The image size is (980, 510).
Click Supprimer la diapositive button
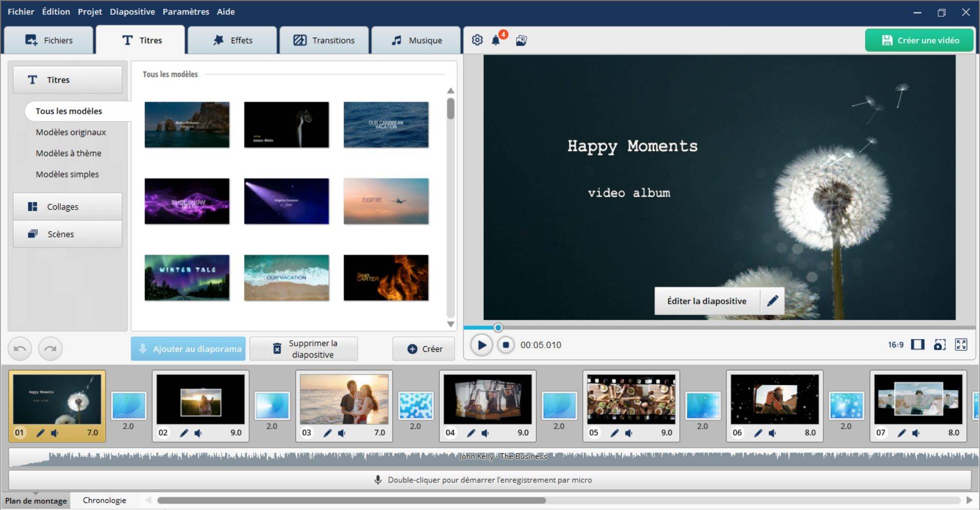click(x=304, y=349)
